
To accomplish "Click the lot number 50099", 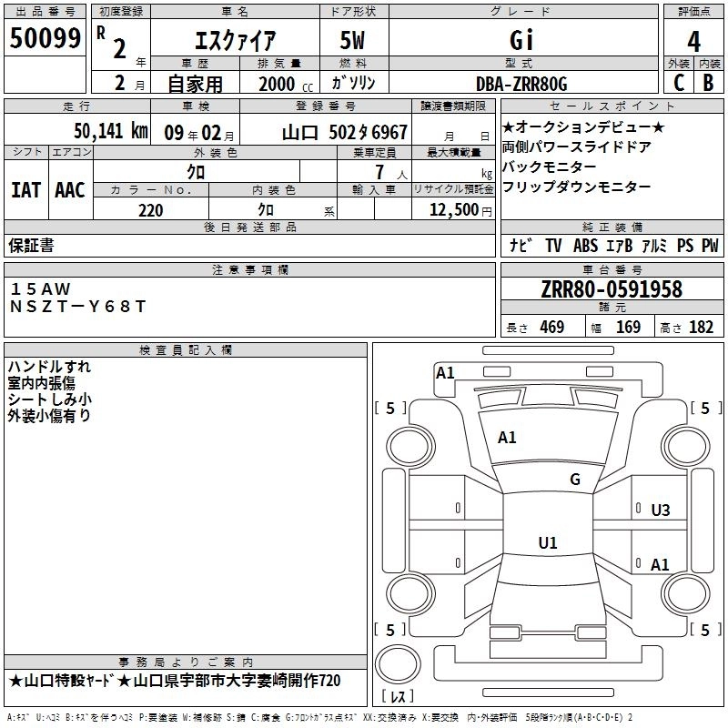I will (45, 38).
